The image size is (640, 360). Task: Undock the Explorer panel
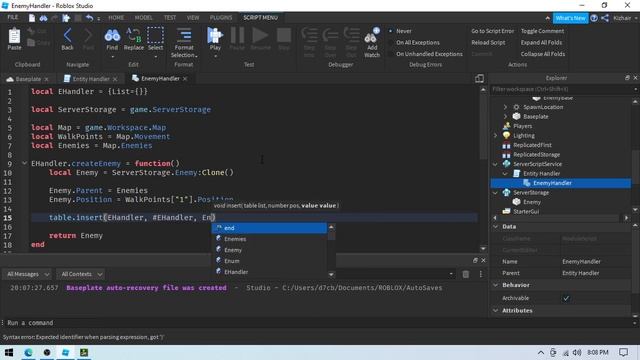pos(627,78)
